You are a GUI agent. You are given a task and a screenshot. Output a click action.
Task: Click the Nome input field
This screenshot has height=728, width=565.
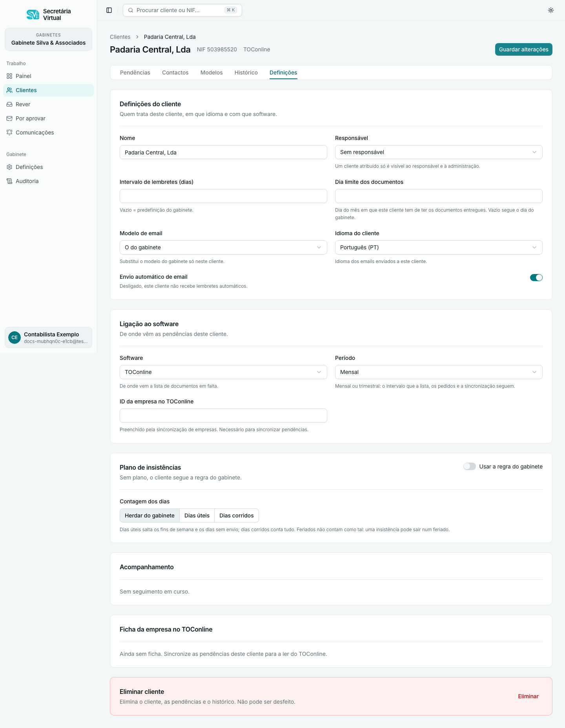point(223,152)
